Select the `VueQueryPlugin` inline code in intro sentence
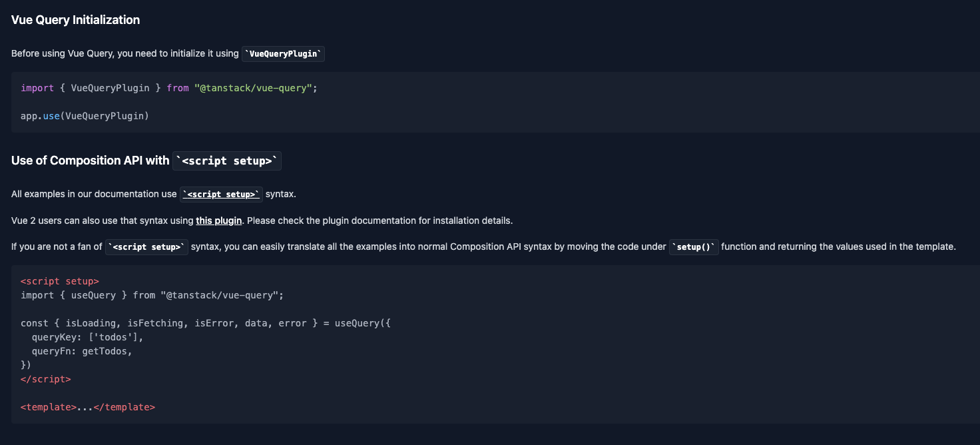980x445 pixels. click(283, 54)
